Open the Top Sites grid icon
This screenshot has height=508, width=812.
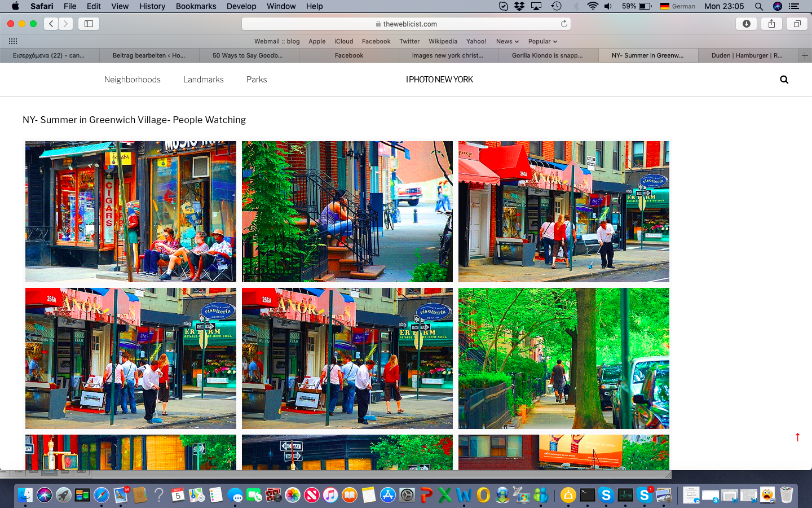[x=13, y=41]
